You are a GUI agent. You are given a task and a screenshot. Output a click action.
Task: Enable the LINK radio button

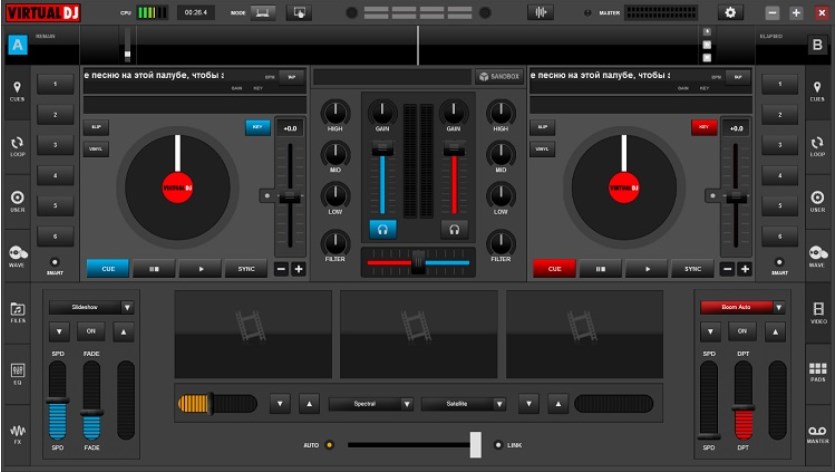tap(499, 445)
